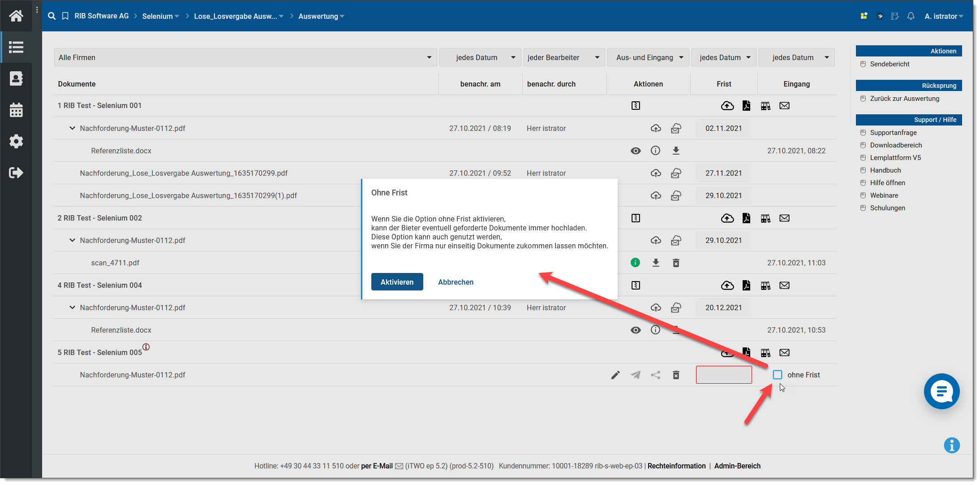Open the Selenium breadcrumb menu
Screen dimensions: 980x485
pos(160,16)
